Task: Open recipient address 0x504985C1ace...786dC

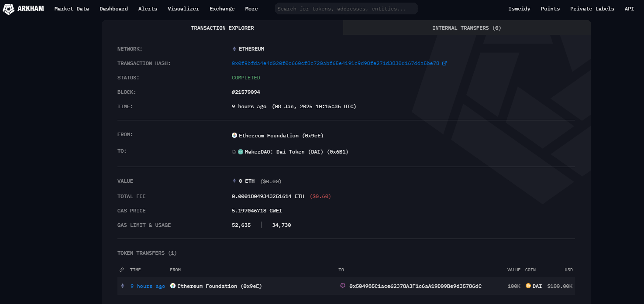Action: point(415,286)
